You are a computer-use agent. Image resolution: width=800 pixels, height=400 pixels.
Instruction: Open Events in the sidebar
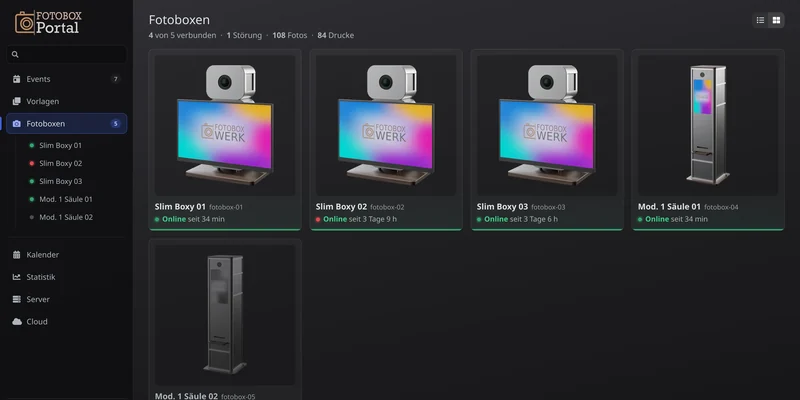click(x=66, y=79)
